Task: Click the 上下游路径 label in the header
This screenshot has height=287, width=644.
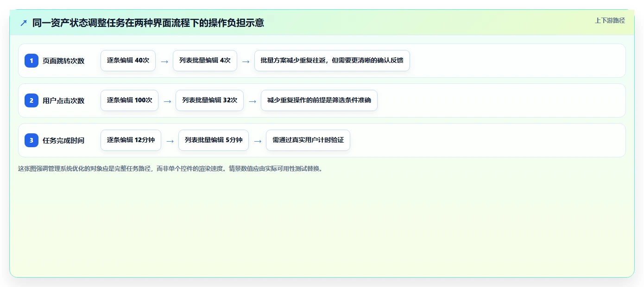Action: click(610, 20)
